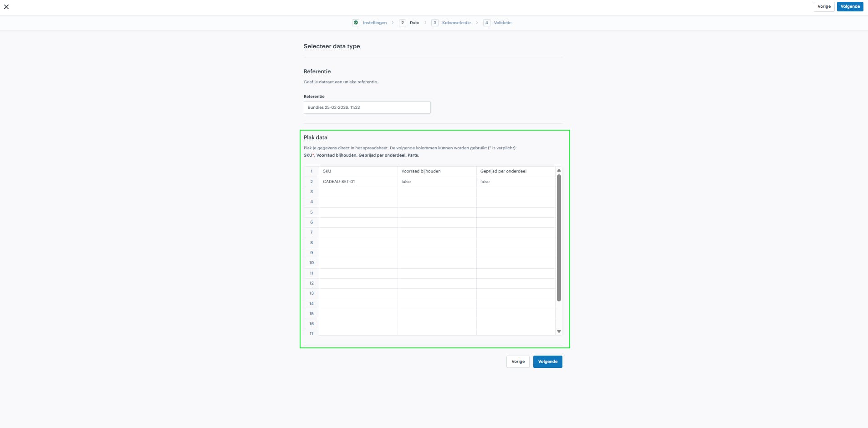
Task: Click row header number 1
Action: (x=311, y=171)
